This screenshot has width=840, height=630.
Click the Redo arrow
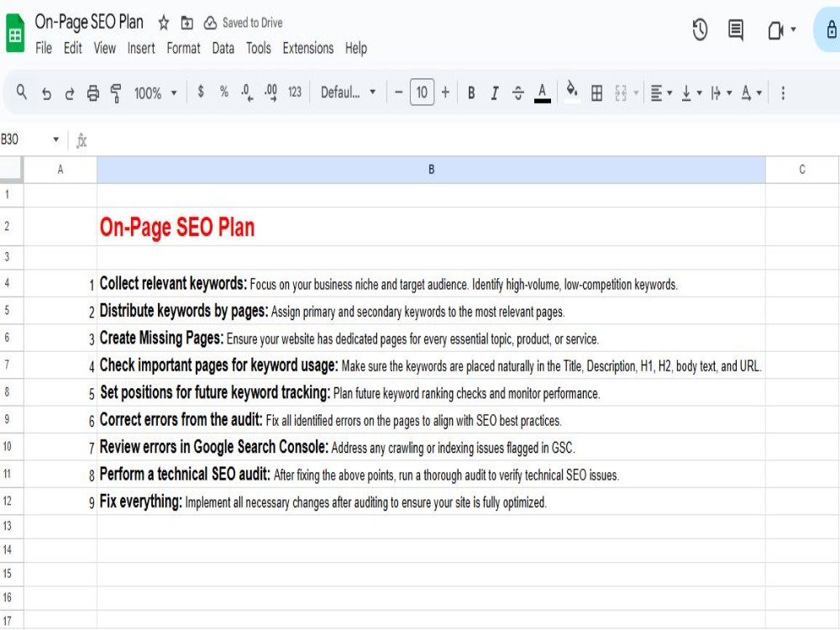pos(69,93)
